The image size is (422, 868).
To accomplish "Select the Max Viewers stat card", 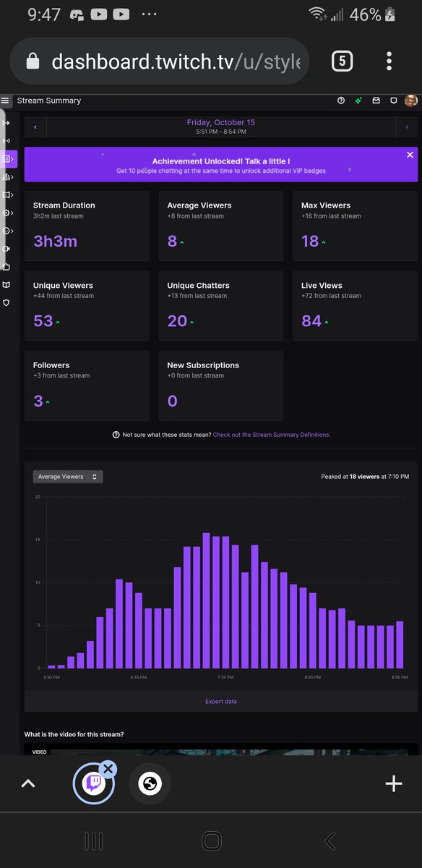I will pos(355,226).
